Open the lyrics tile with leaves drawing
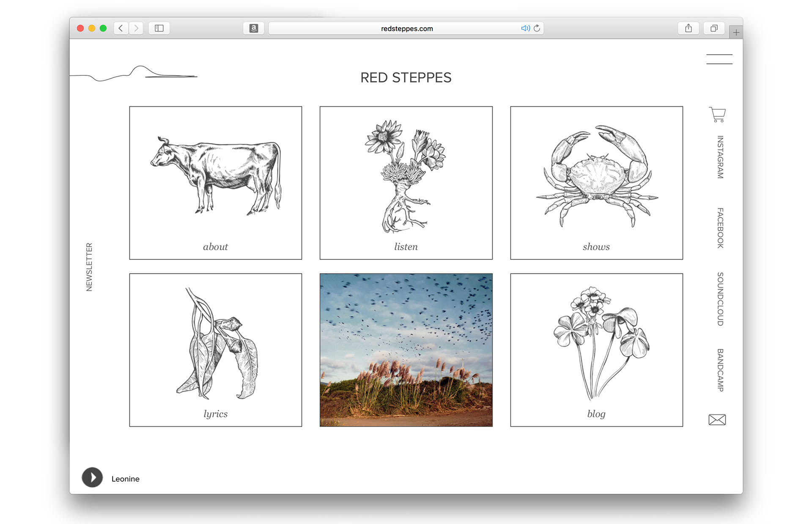The height and width of the screenshot is (524, 812). (x=216, y=350)
